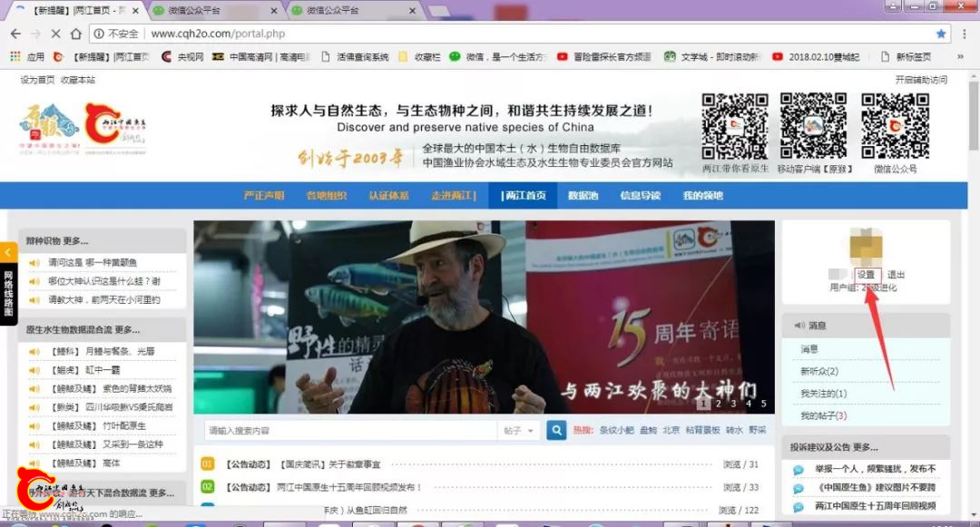Open the 各地组织 navigation item

click(327, 195)
